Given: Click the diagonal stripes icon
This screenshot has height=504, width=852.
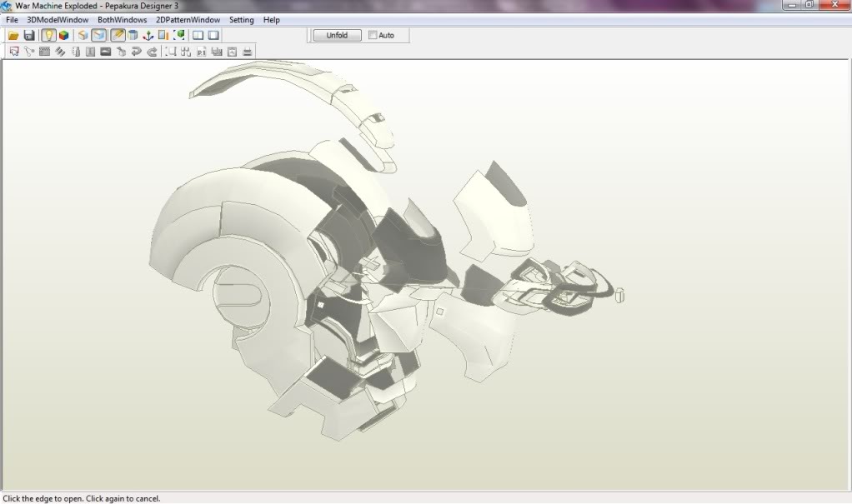Looking at the screenshot, I should coord(60,52).
